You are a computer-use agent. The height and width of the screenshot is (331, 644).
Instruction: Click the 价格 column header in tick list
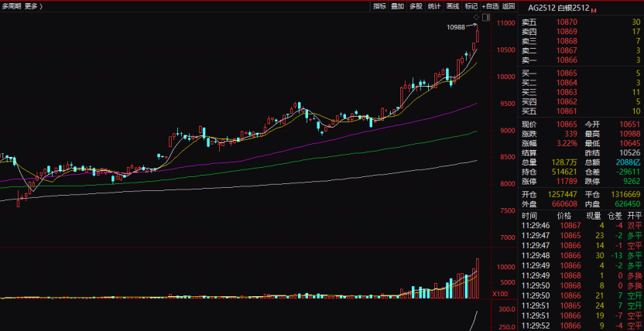coord(564,216)
